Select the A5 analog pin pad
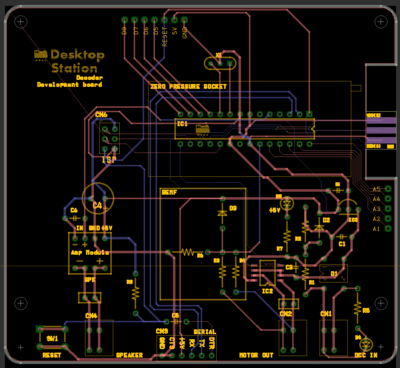The image size is (400, 368). click(x=388, y=189)
